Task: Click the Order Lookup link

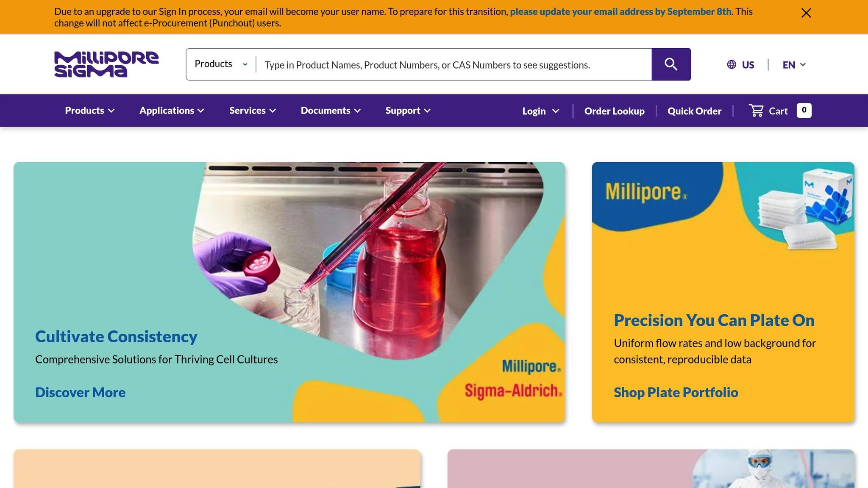Action: point(614,111)
